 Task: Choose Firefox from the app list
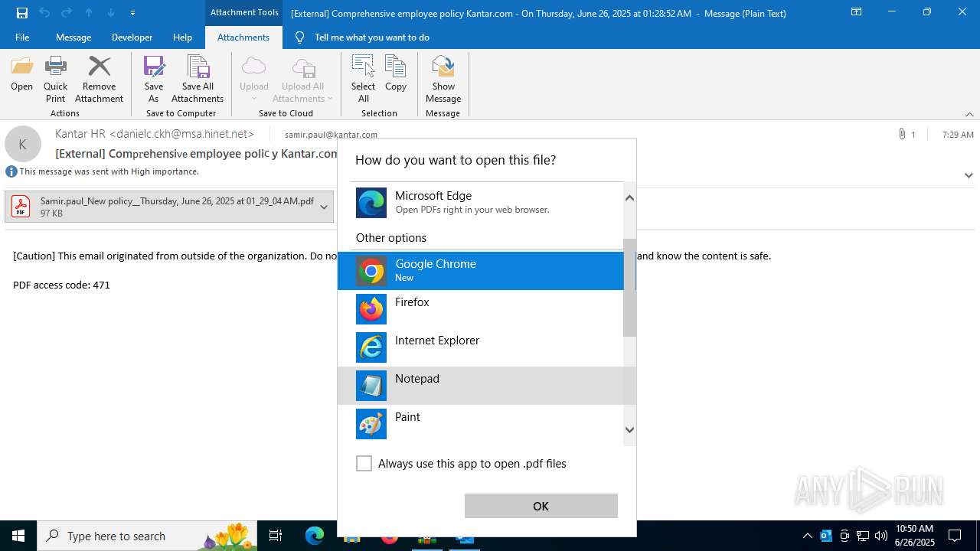tap(481, 309)
